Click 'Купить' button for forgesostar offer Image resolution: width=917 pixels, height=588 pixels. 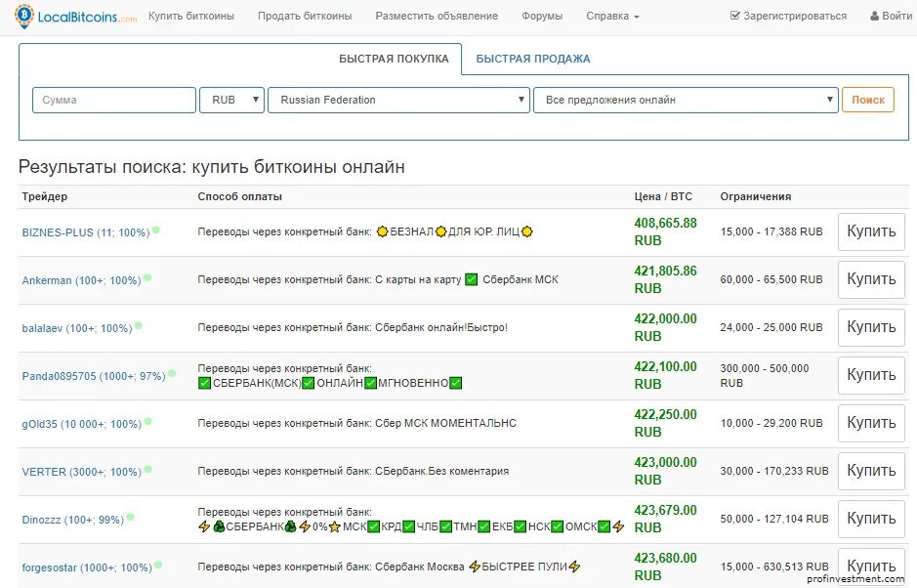[871, 567]
